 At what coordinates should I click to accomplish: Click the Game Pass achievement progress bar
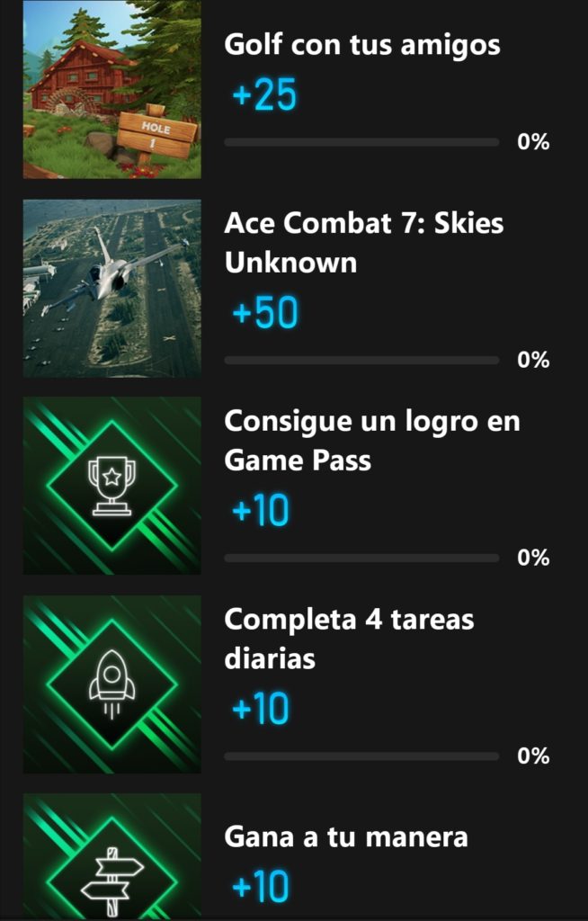(361, 558)
